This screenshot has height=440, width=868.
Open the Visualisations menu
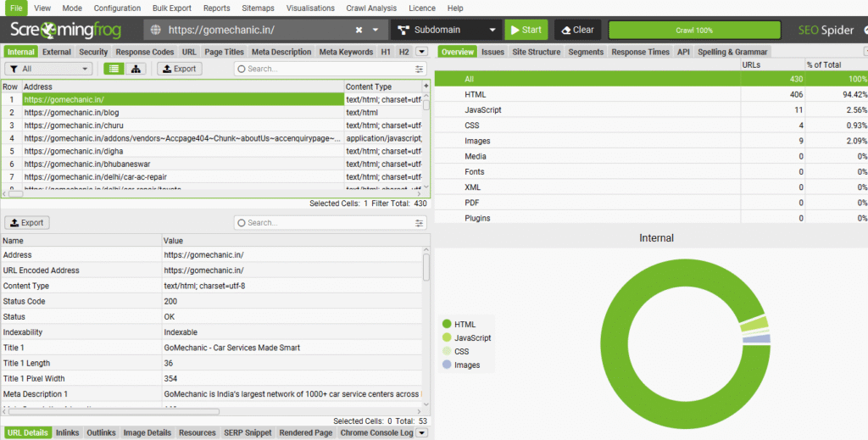click(310, 8)
